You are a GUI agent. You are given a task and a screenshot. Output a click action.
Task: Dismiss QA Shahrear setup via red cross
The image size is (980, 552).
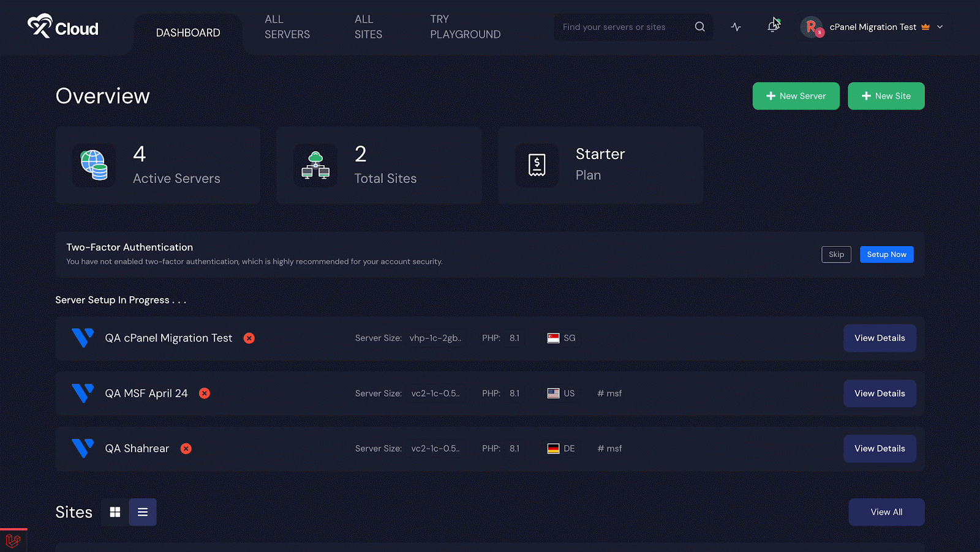point(186,448)
